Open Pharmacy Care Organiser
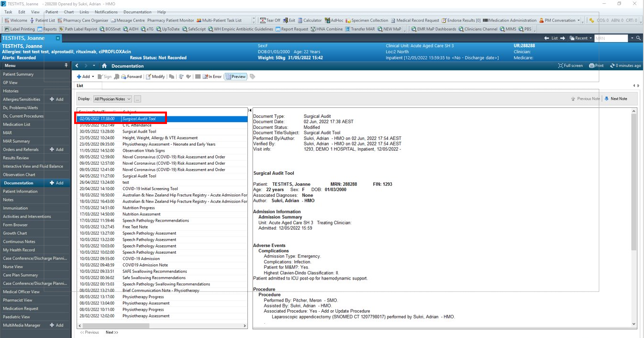 83,21
